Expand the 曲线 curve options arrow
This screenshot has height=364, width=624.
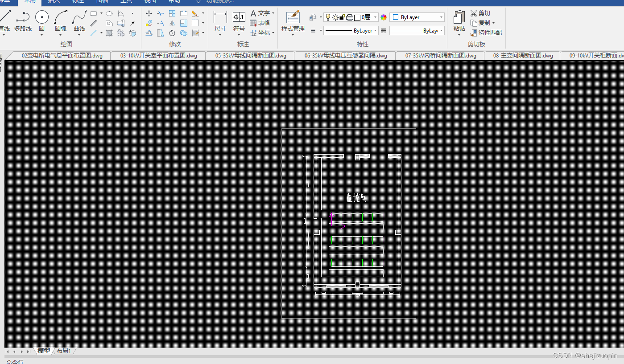click(79, 35)
